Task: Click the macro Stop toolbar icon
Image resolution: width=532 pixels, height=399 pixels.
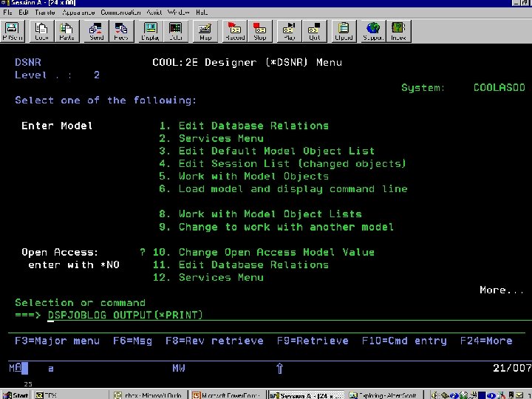Action: (x=260, y=31)
